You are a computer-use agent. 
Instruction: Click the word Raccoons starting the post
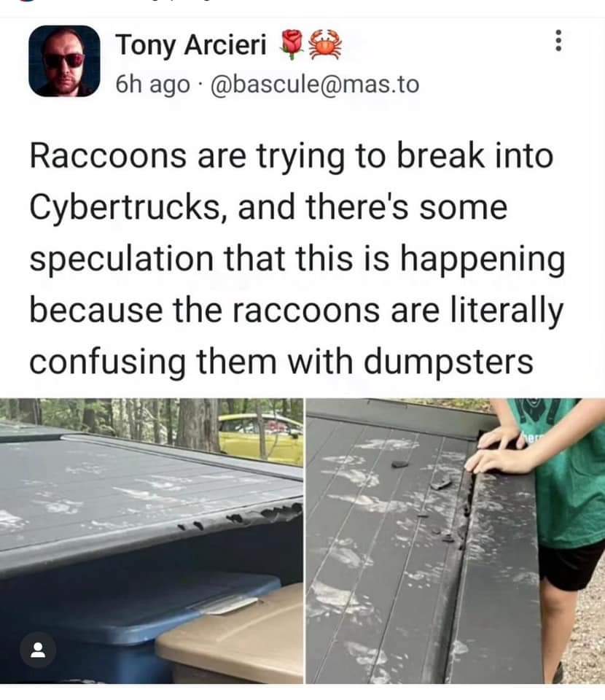tap(108, 156)
